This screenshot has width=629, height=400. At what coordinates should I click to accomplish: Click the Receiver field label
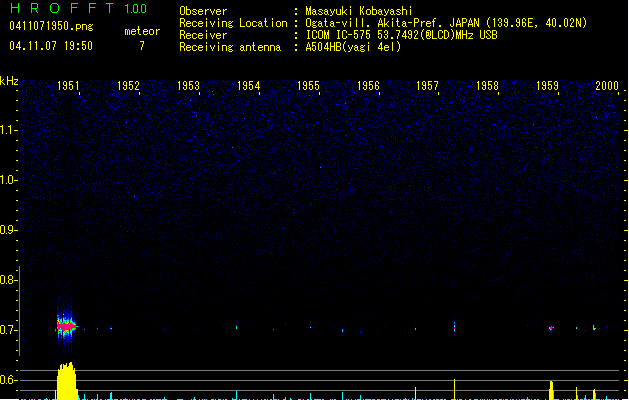click(203, 35)
